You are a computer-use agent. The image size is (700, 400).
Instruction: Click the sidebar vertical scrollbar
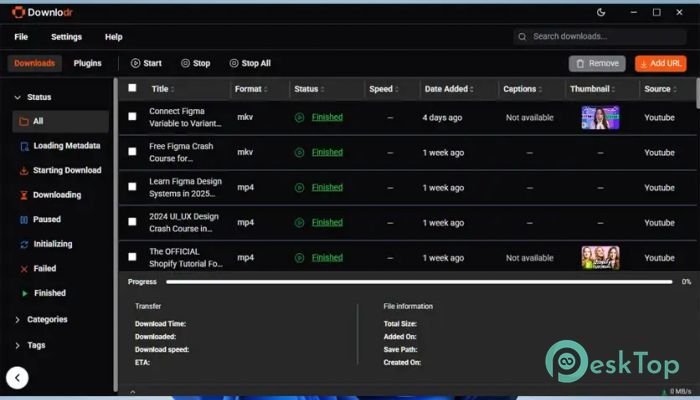point(116,236)
